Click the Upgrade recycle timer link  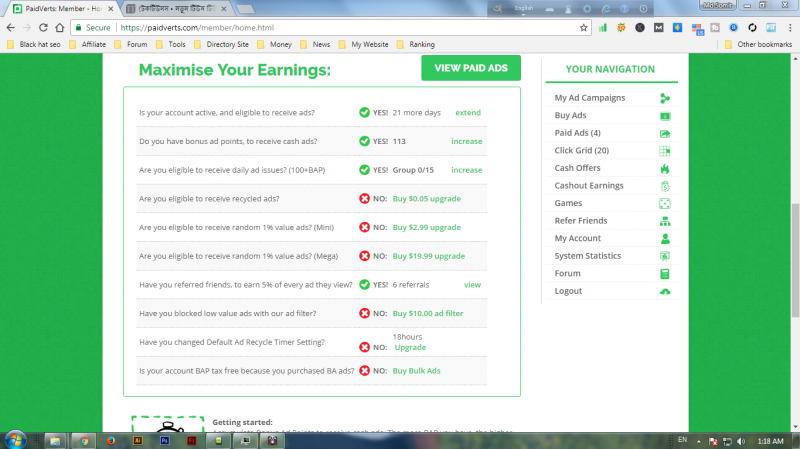[410, 347]
